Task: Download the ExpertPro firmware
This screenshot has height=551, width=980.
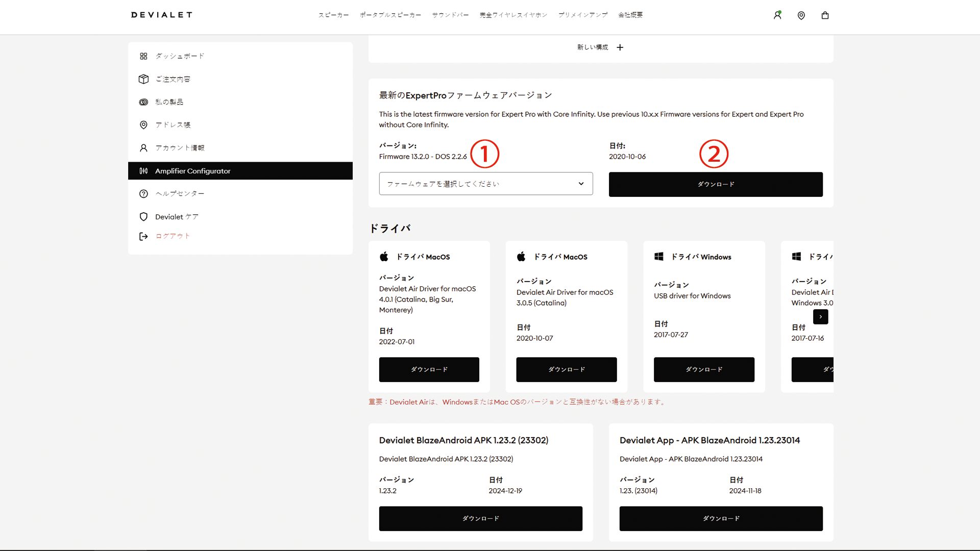Action: point(716,184)
